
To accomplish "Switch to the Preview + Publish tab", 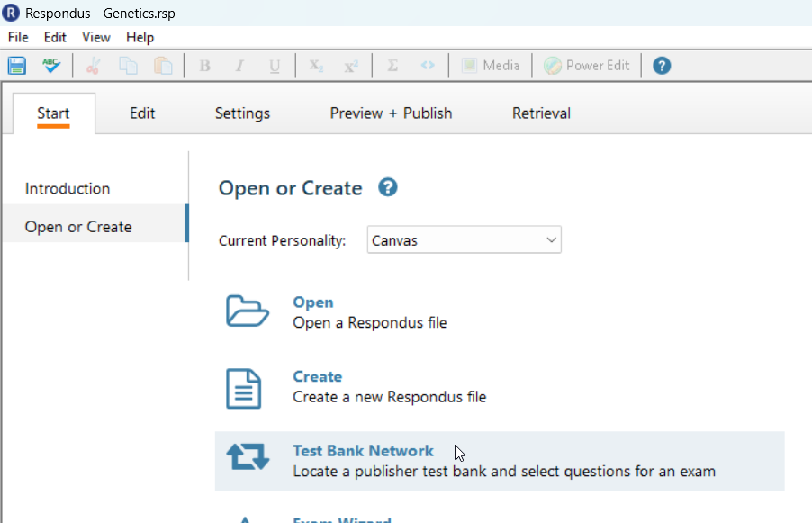I will click(391, 113).
